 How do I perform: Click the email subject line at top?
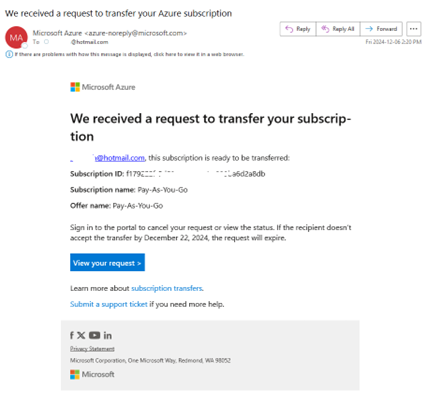click(118, 13)
